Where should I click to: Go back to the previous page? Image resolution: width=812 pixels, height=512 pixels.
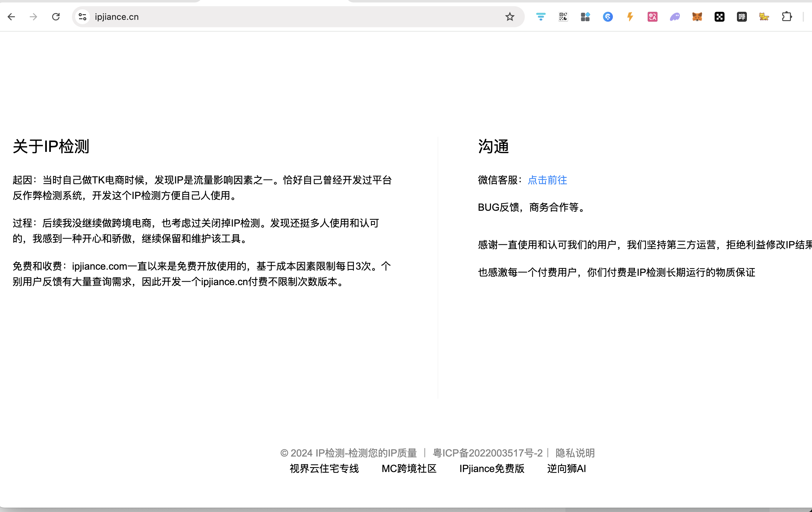[11, 17]
